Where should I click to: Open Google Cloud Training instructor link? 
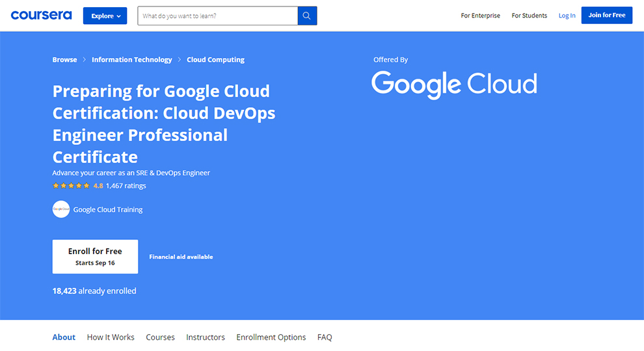pyautogui.click(x=108, y=209)
